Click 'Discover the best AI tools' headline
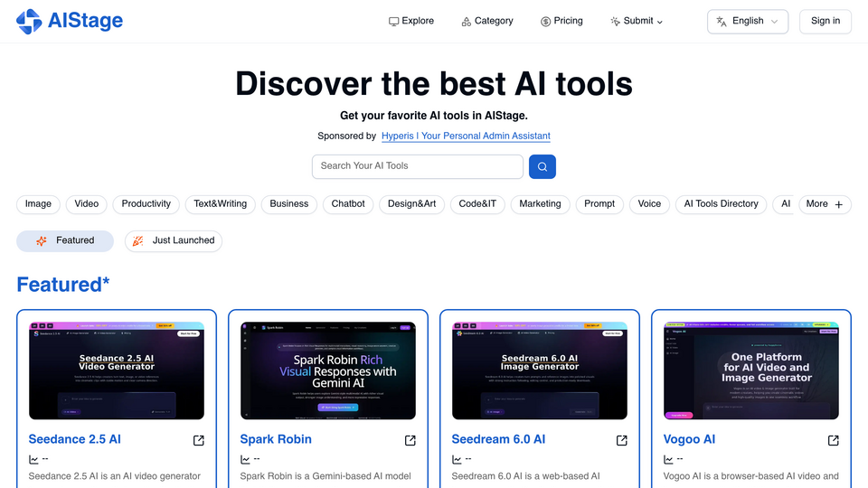Viewport: 868px width, 488px height. coord(434,84)
